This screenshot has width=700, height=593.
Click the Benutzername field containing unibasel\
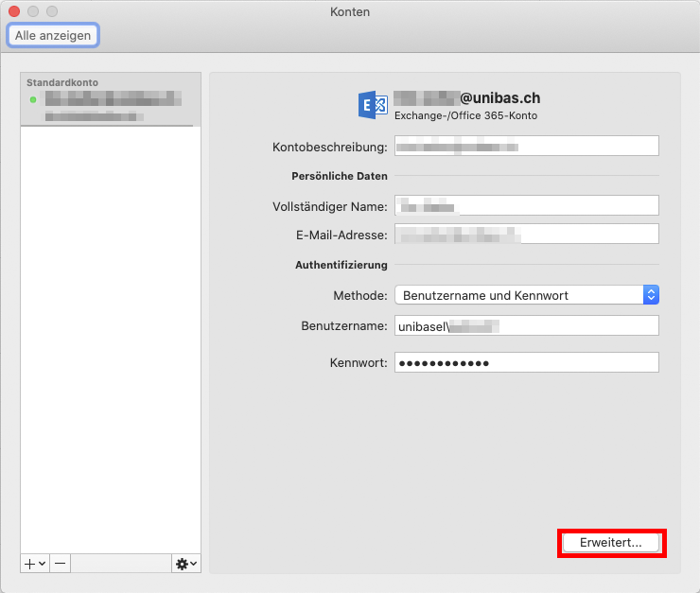pyautogui.click(x=526, y=325)
